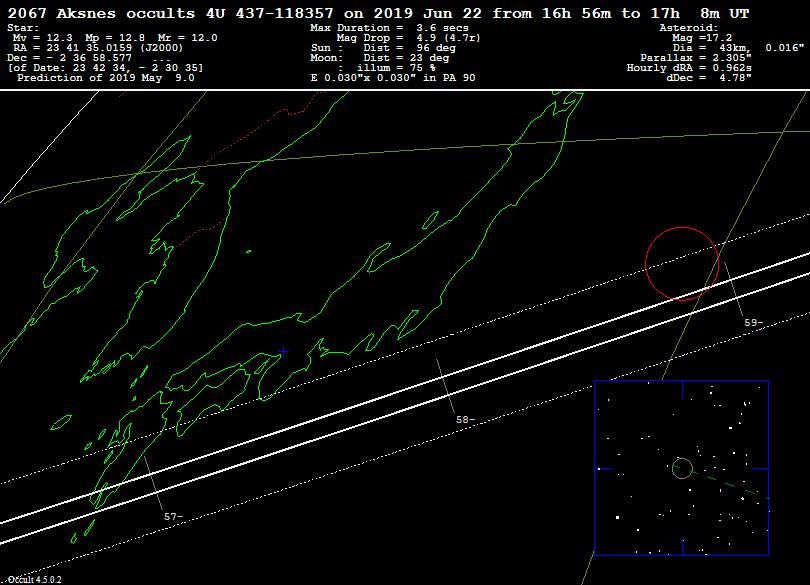
Task: Click the 'Max Duration = 3.6 secs' value
Action: pyautogui.click(x=390, y=28)
